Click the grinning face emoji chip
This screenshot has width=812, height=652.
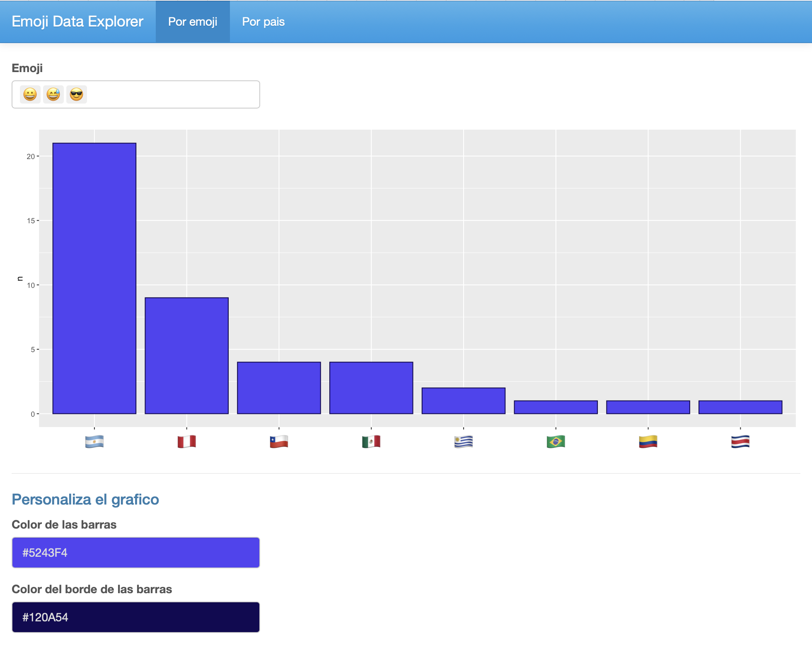[30, 94]
